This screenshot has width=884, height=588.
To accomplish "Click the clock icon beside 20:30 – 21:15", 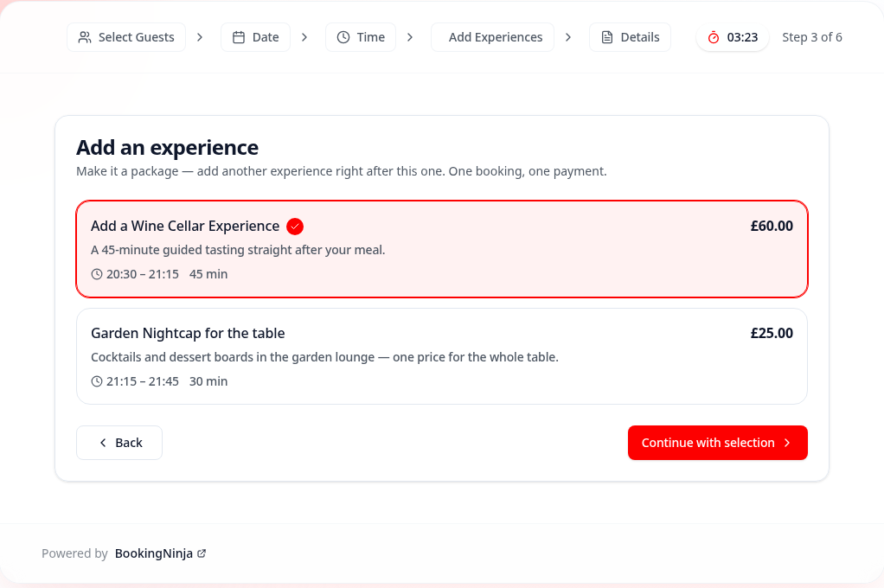I will [97, 274].
